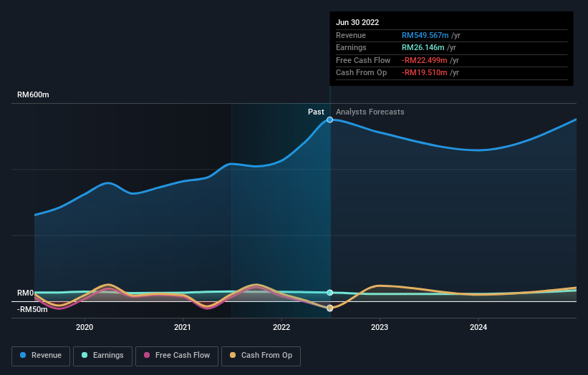Image resolution: width=588 pixels, height=375 pixels.
Task: Click the Free Cash Flow value -RM22.499m
Action: pyautogui.click(x=425, y=60)
